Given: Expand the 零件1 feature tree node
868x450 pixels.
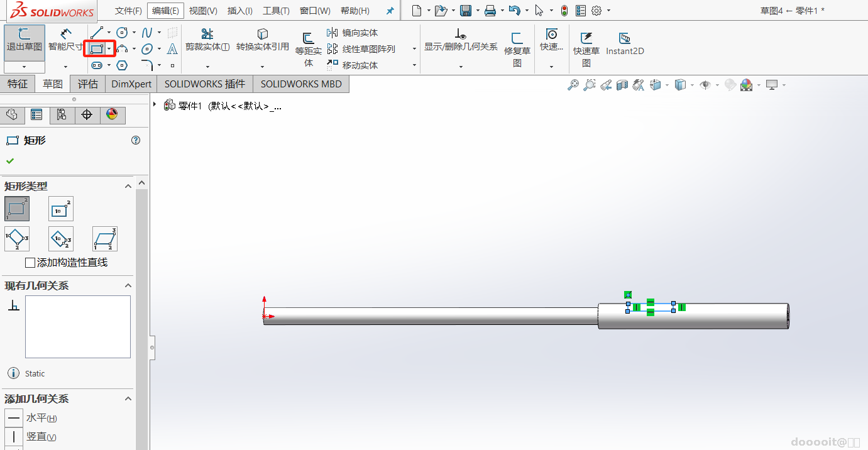Looking at the screenshot, I should pyautogui.click(x=155, y=105).
